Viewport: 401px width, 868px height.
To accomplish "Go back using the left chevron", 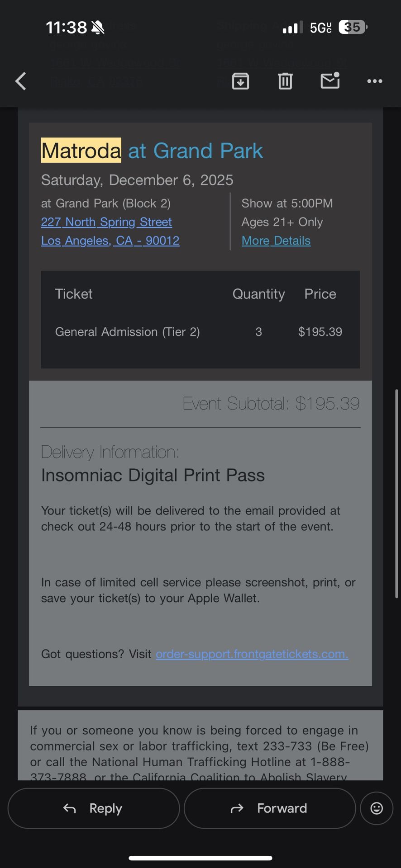I will point(21,81).
